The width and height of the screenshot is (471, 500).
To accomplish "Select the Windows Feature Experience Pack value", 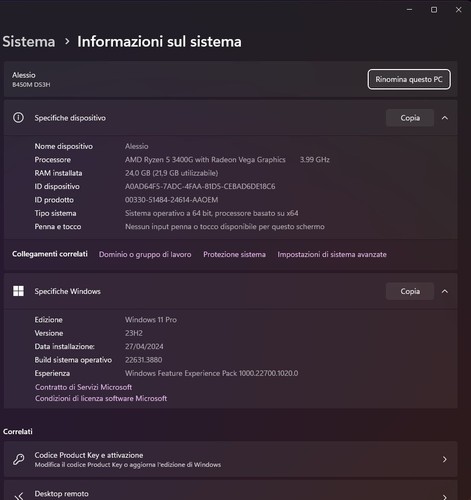I will [x=211, y=373].
